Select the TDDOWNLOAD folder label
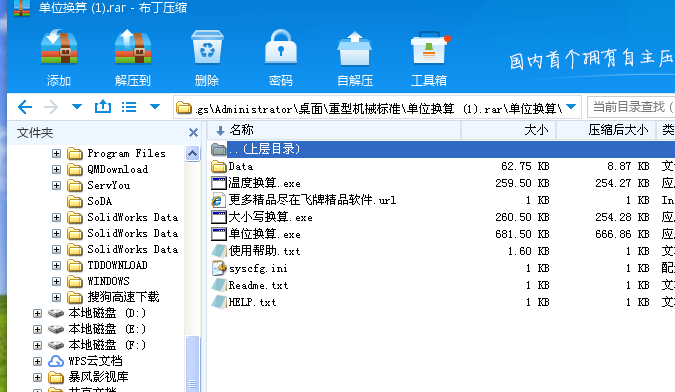This screenshot has width=675, height=392. click(118, 265)
